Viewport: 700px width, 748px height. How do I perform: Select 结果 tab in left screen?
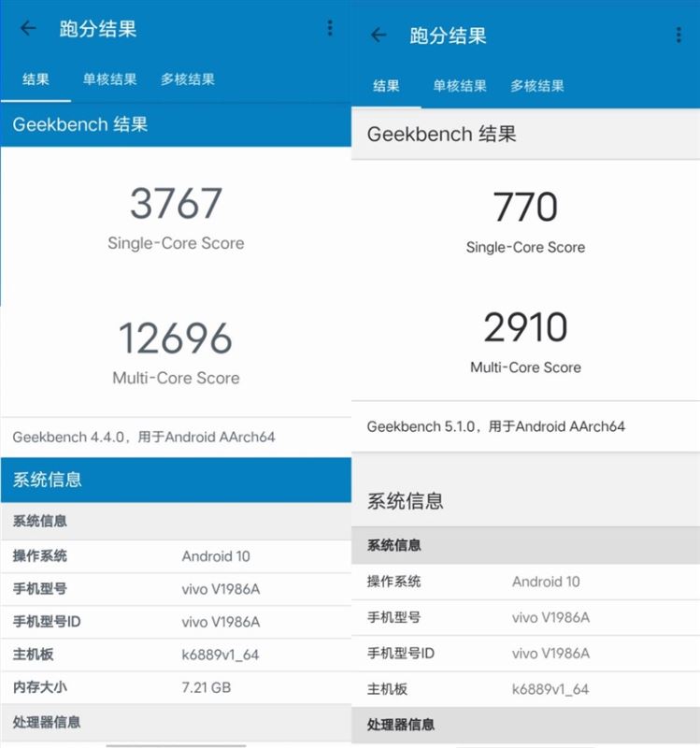coord(36,79)
